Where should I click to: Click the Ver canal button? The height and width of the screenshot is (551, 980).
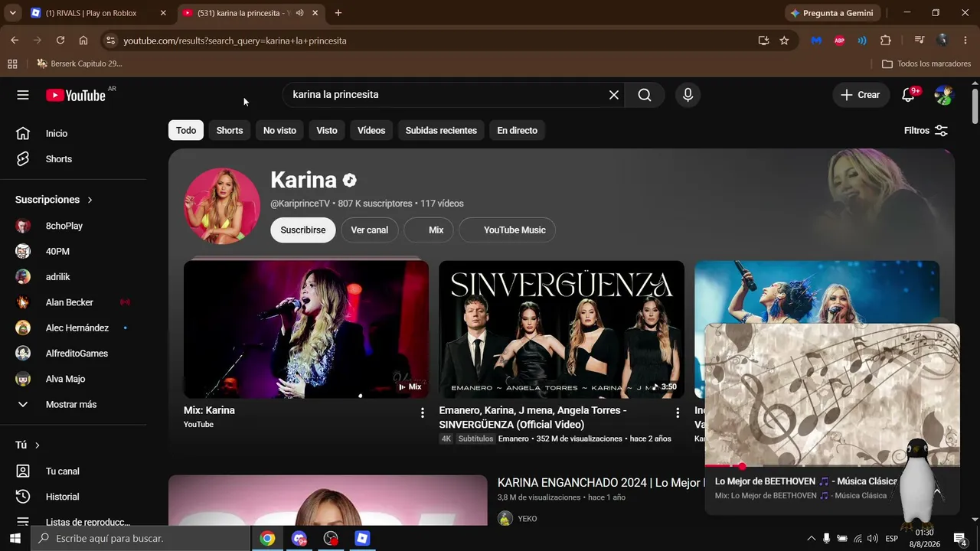pos(370,230)
